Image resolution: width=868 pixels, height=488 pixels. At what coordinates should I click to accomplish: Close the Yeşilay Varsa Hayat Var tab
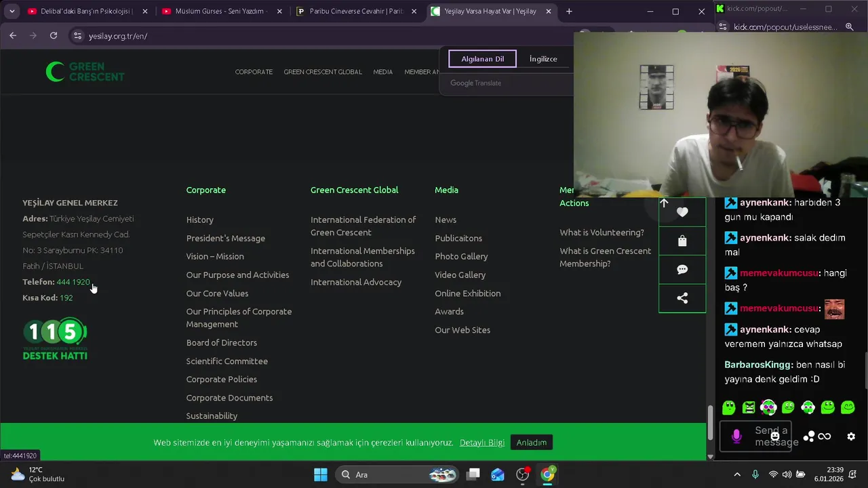tap(549, 12)
